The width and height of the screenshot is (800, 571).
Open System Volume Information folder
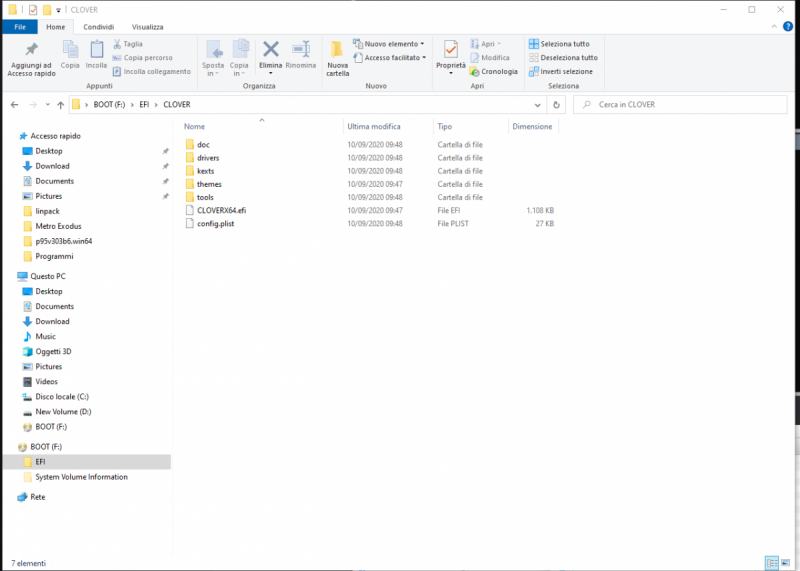click(81, 477)
